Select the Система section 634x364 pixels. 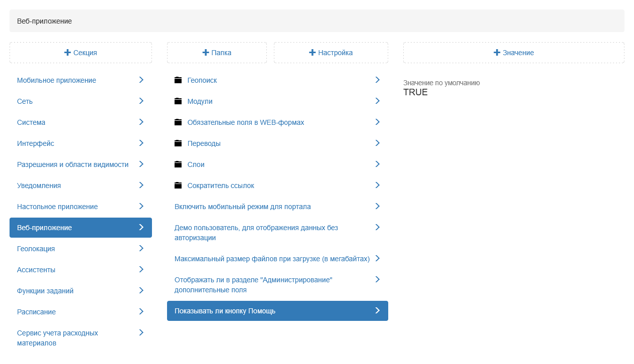point(31,122)
